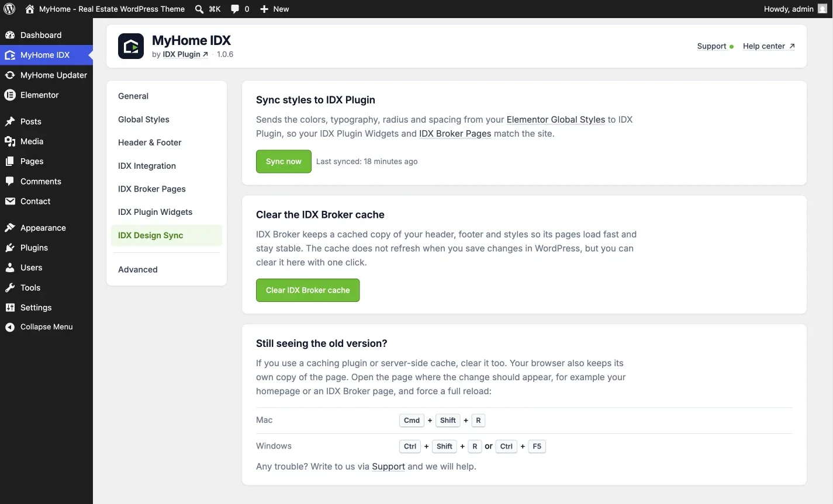Click the home icon beside site name
Screen dimensions: 833x504
[x=30, y=9]
